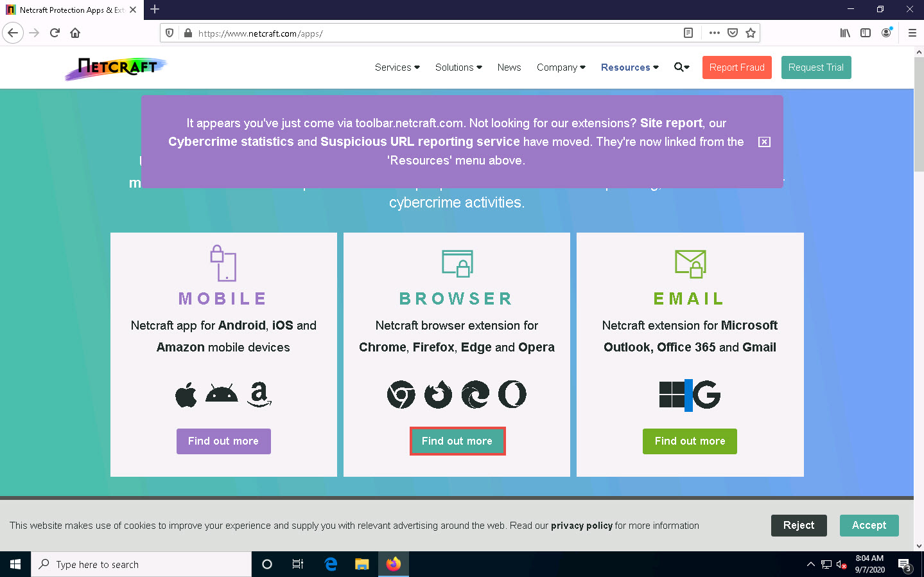Viewport: 924px width, 577px height.
Task: Go back with the browser back arrow
Action: [x=13, y=33]
